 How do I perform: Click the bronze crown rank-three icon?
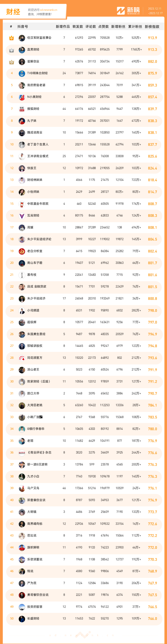point(11,62)
